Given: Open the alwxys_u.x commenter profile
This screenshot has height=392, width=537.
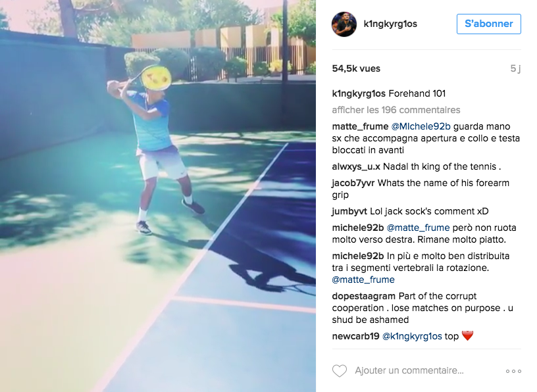Looking at the screenshot, I should tap(356, 166).
